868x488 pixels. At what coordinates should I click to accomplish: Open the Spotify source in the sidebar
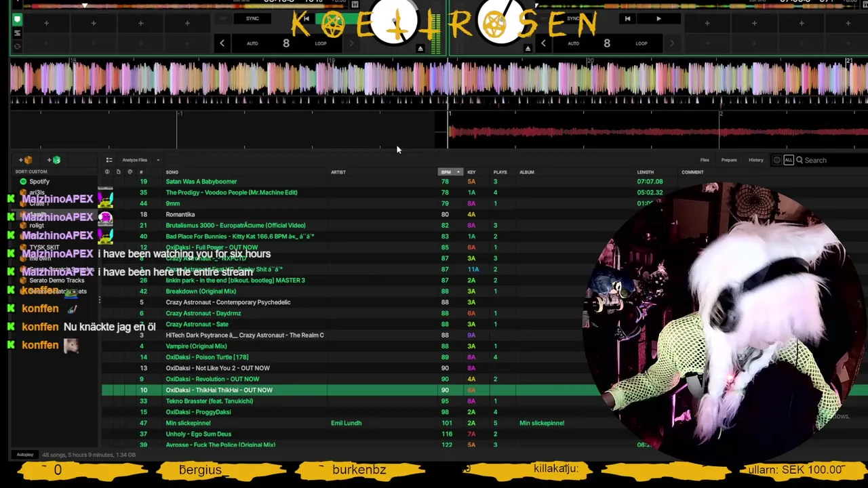click(x=39, y=182)
